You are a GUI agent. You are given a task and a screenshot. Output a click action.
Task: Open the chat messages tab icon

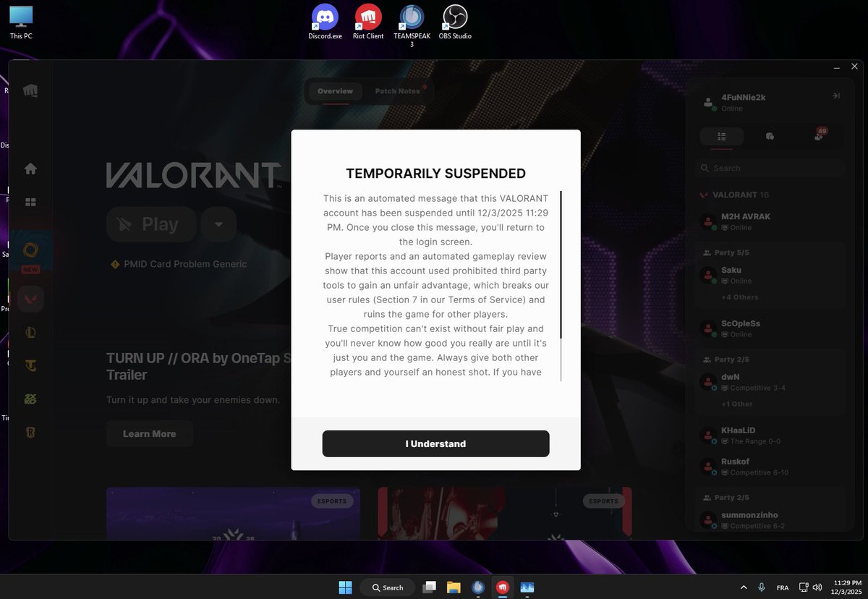[x=770, y=136]
